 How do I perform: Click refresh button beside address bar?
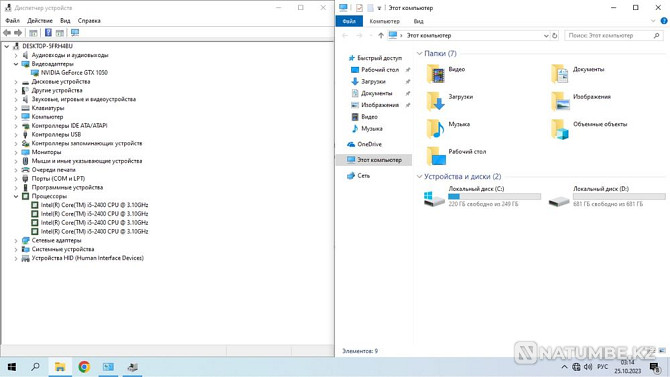555,35
